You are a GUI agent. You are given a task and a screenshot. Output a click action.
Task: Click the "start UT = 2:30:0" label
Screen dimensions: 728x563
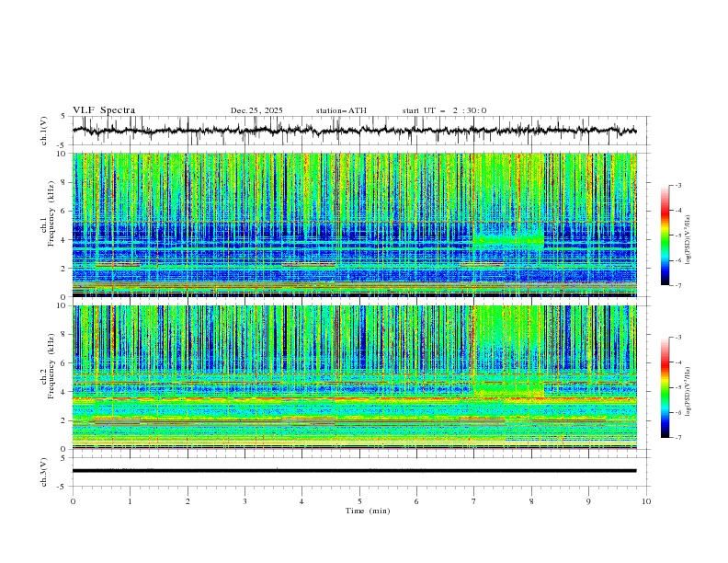pos(444,110)
